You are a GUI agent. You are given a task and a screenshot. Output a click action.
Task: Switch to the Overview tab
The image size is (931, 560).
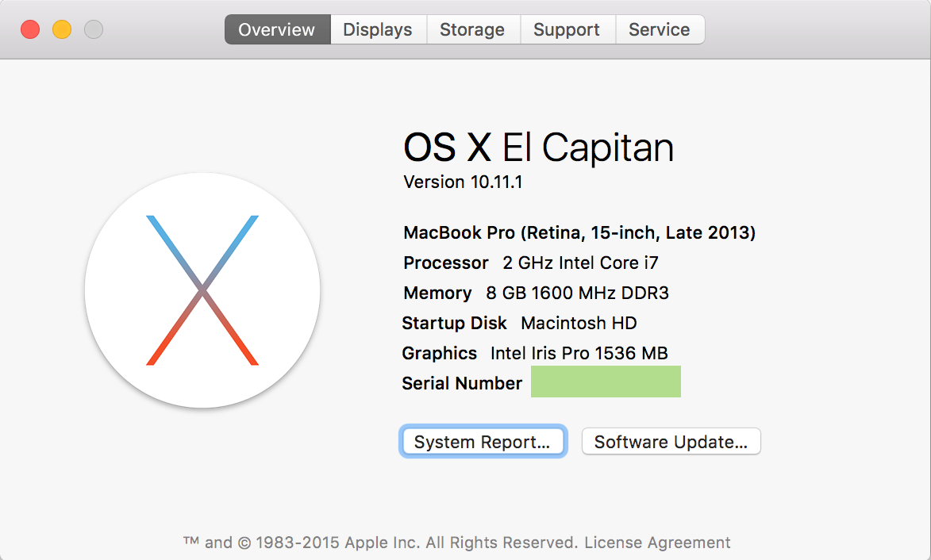(276, 30)
